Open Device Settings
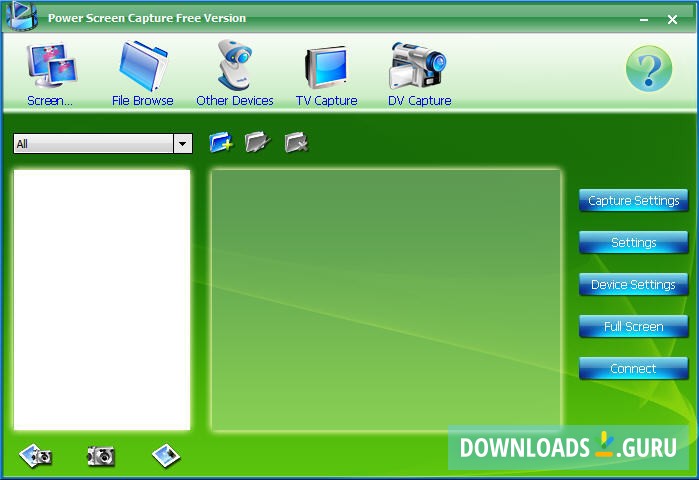The height and width of the screenshot is (480, 699). 633,284
